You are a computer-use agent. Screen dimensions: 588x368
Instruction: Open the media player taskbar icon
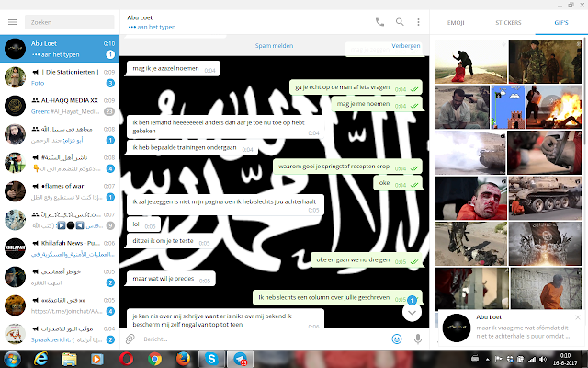96,359
